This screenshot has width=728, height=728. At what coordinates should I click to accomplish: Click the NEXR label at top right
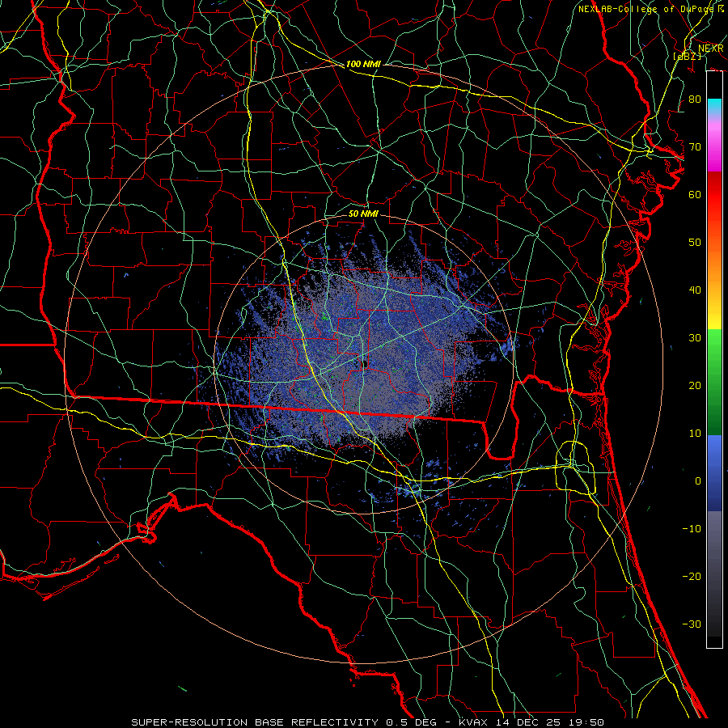coord(711,49)
